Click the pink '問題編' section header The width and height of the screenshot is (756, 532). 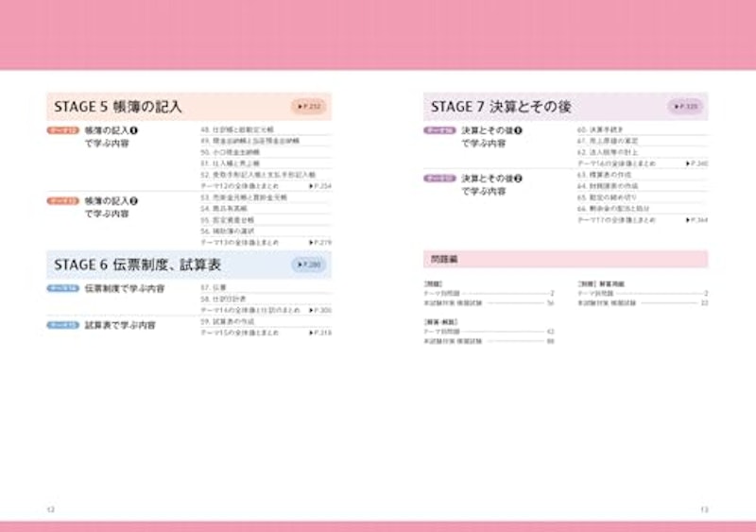(x=565, y=259)
